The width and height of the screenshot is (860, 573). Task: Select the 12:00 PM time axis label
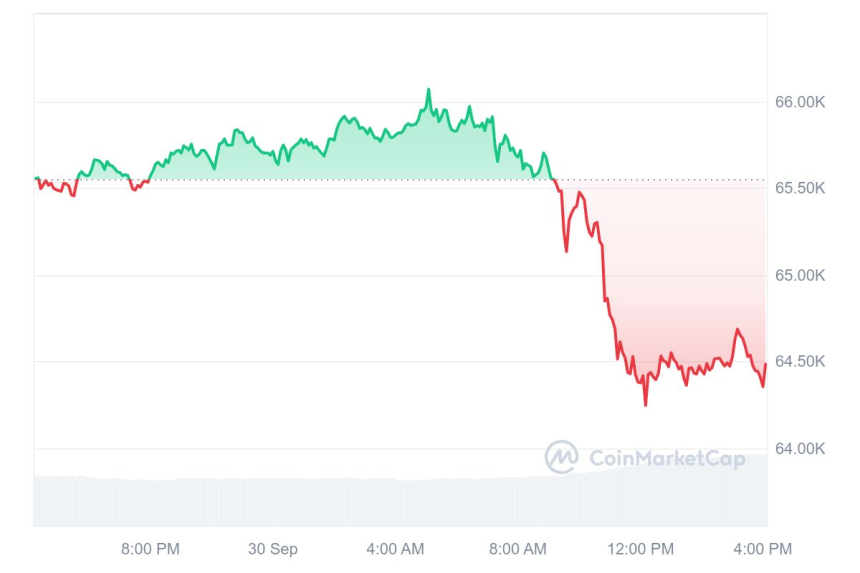(641, 549)
